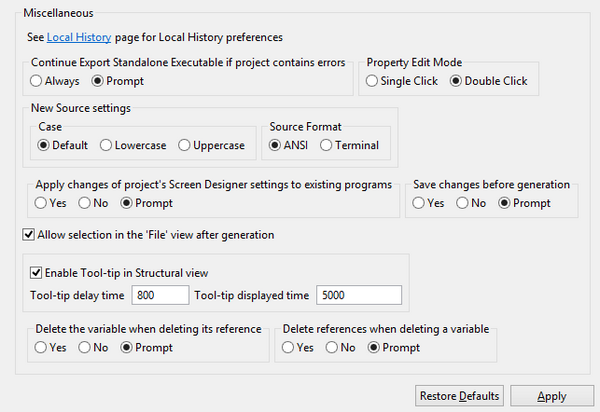Choose No for Save changes before generation
The width and height of the screenshot is (600, 412).
tap(463, 203)
